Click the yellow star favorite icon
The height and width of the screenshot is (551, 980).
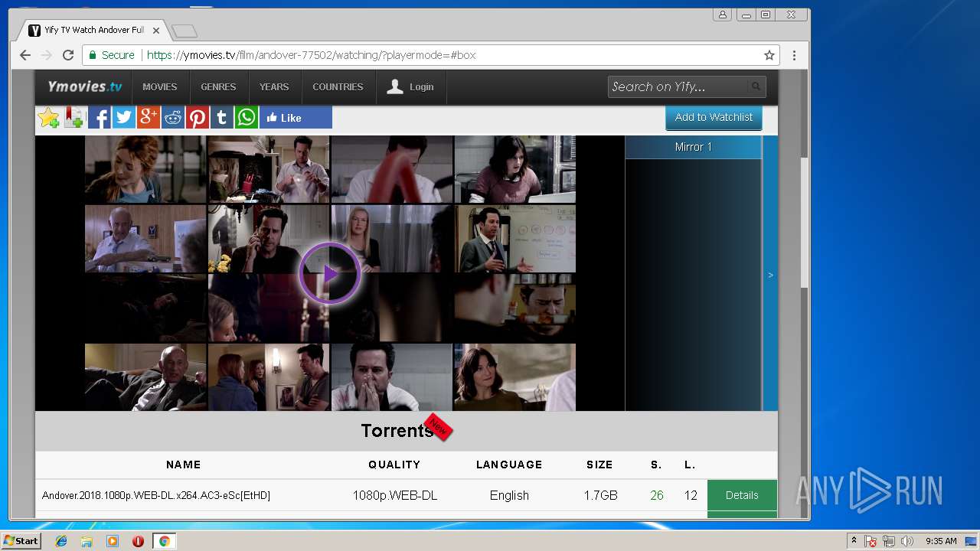pyautogui.click(x=48, y=117)
